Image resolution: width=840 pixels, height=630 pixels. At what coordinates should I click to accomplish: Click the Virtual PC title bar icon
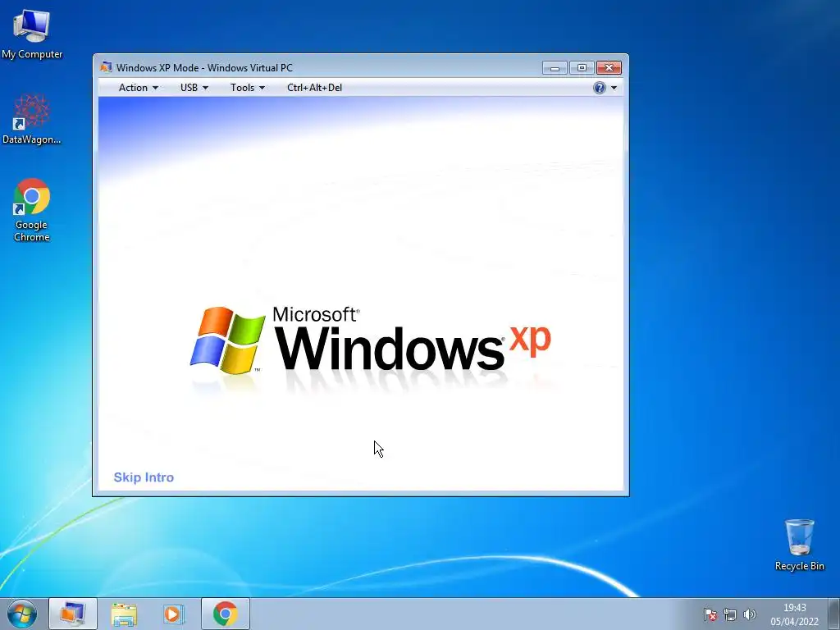pyautogui.click(x=106, y=67)
